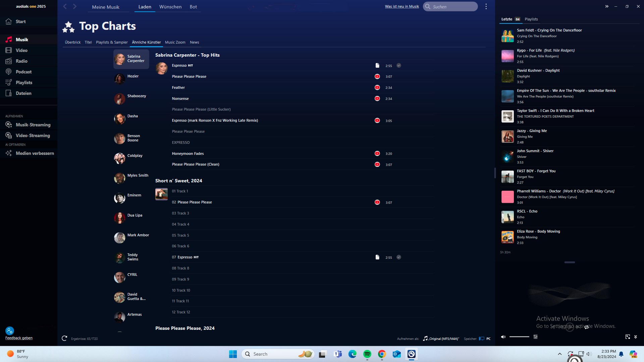The width and height of the screenshot is (644, 362).
Task: Open recording format Original (MP3/M4A) selector
Action: click(441, 339)
